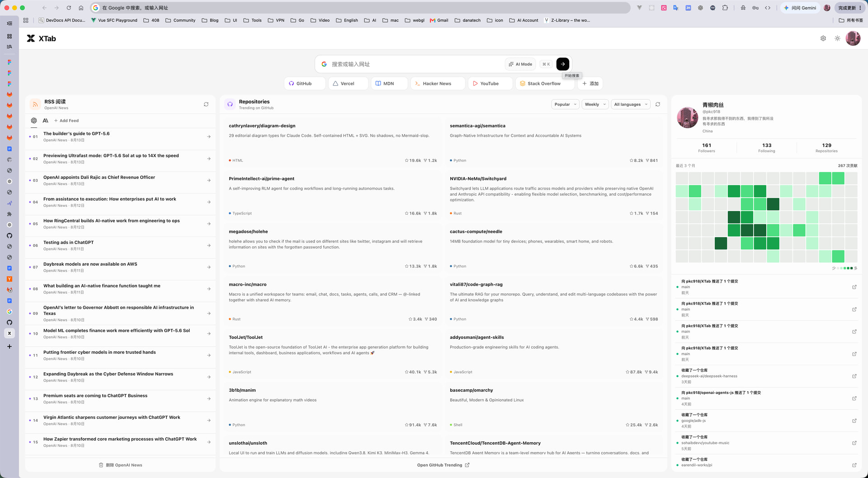Image resolution: width=868 pixels, height=478 pixels.
Task: Enable AI Mode in the search bar
Action: coord(520,64)
